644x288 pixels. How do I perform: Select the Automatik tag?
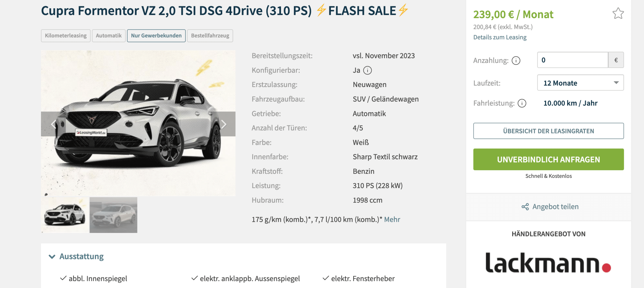pyautogui.click(x=109, y=36)
